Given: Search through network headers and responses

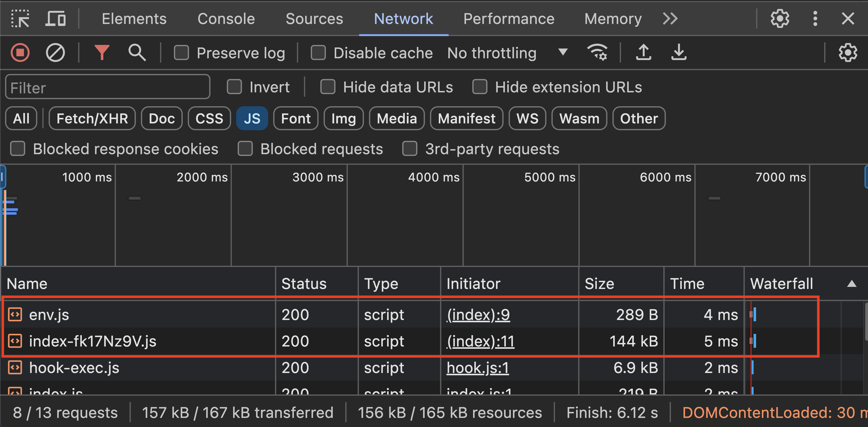Looking at the screenshot, I should pos(137,52).
